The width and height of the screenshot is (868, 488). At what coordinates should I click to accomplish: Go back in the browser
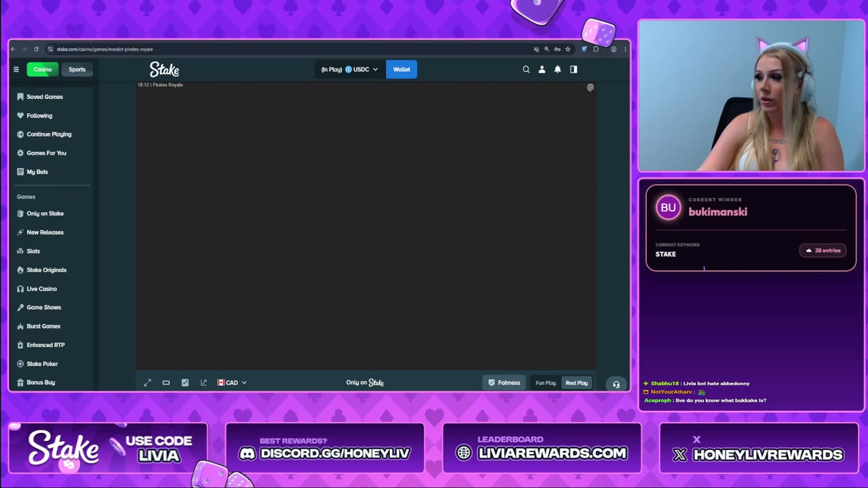[x=13, y=49]
